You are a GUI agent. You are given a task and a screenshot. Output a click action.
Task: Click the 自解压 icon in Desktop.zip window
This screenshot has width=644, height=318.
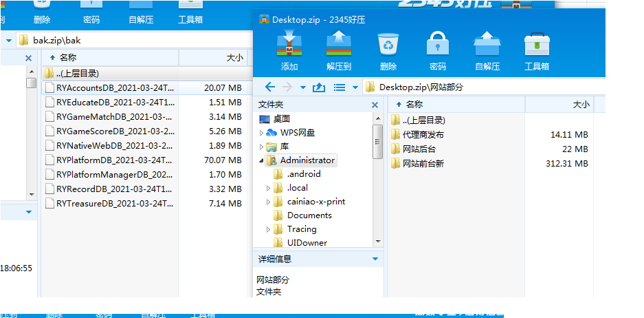pyautogui.click(x=487, y=51)
